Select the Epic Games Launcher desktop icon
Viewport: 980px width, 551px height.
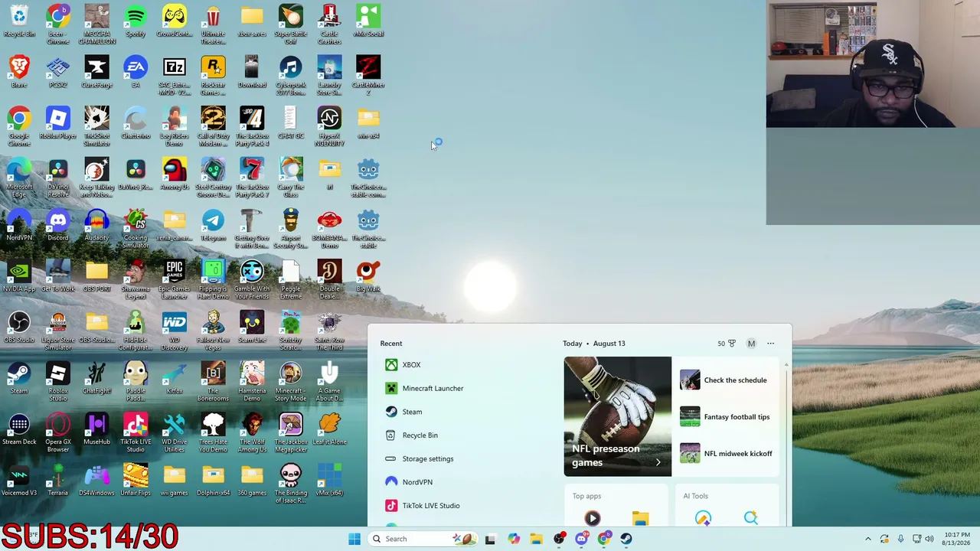pyautogui.click(x=175, y=280)
